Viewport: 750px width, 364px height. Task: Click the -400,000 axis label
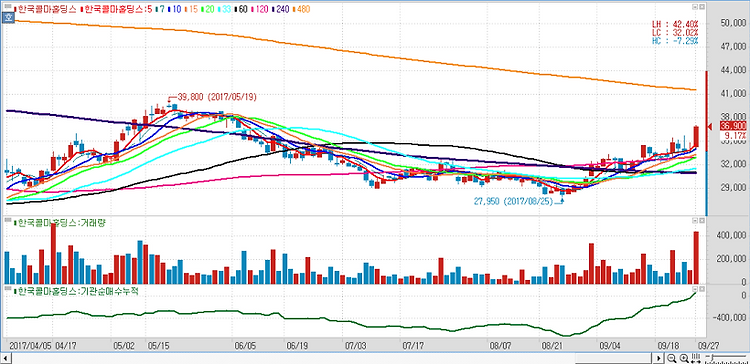[x=729, y=318]
